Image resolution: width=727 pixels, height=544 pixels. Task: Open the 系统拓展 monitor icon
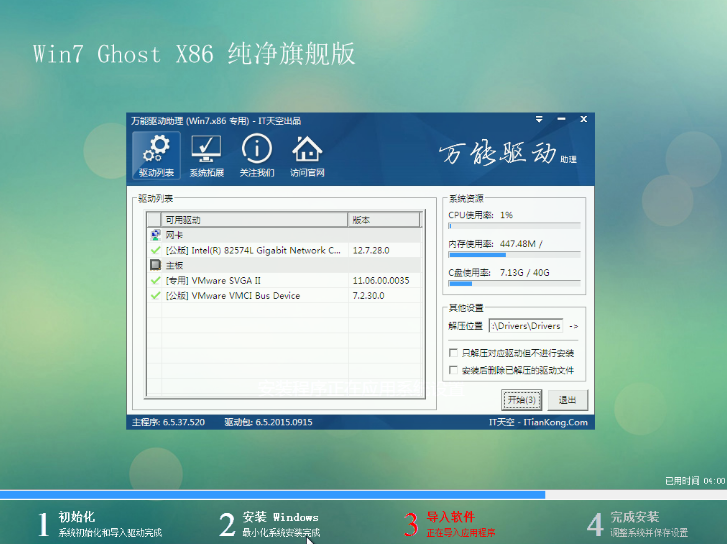point(206,155)
